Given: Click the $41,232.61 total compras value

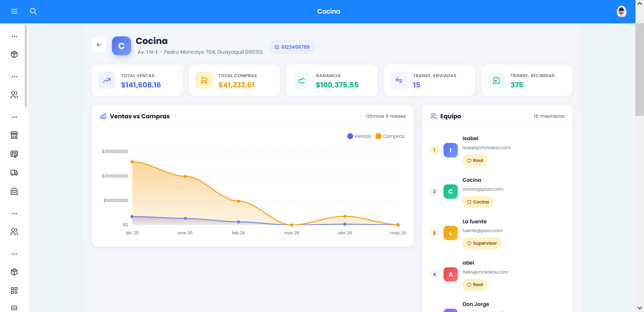Looking at the screenshot, I should (x=236, y=85).
